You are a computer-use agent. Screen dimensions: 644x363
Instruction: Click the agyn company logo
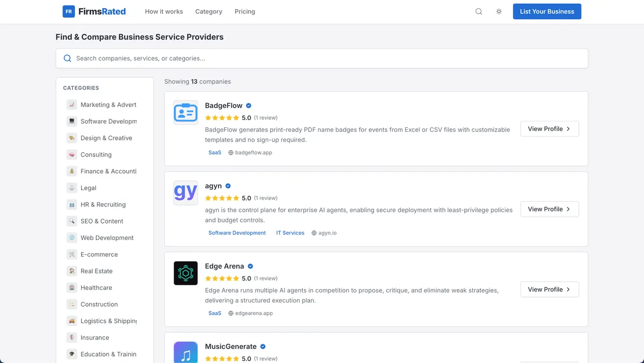(x=186, y=193)
